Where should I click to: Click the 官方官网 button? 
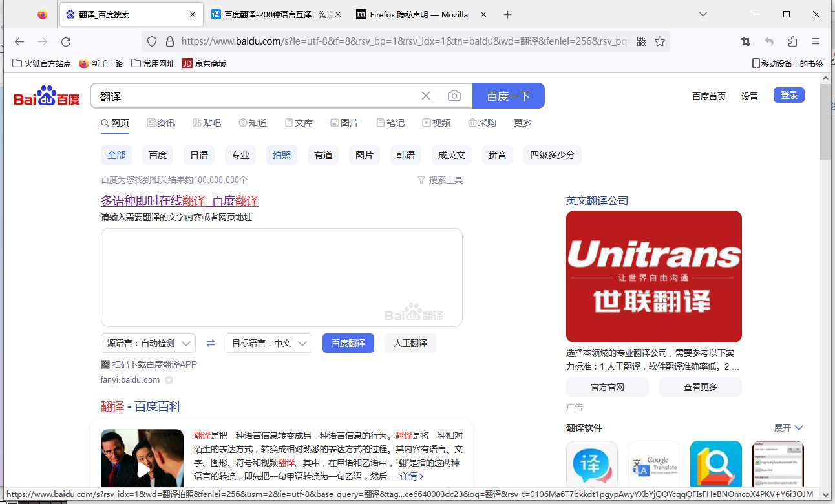coord(608,387)
